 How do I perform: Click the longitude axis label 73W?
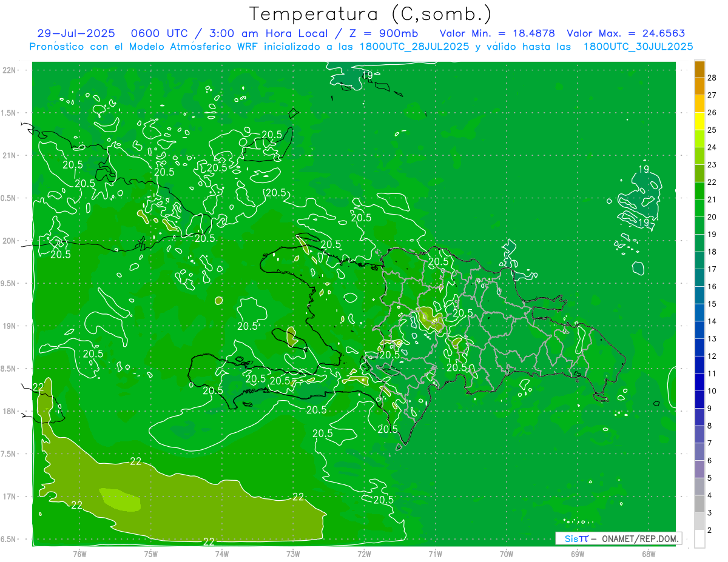pyautogui.click(x=293, y=554)
